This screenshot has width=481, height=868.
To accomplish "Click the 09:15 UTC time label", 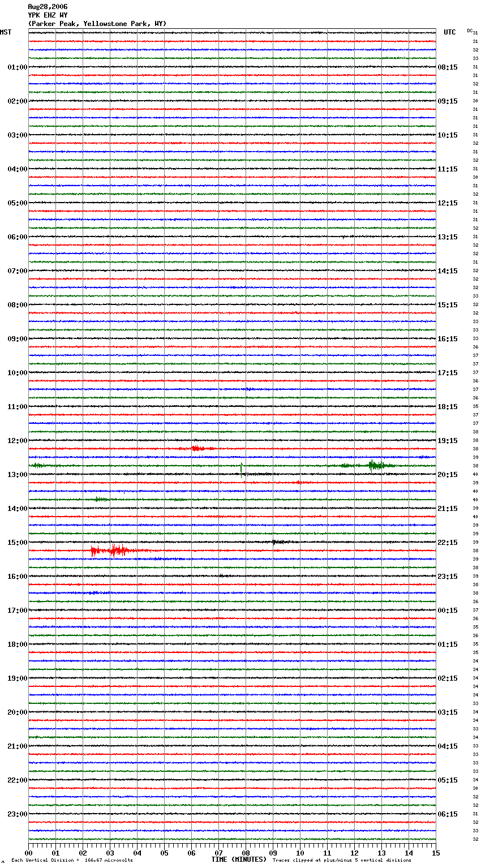I will click(x=448, y=101).
